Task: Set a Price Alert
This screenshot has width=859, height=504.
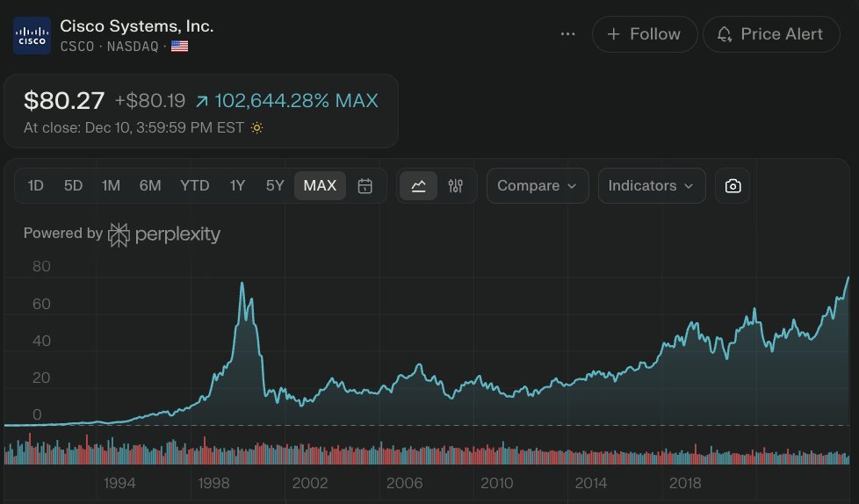Action: [x=771, y=34]
